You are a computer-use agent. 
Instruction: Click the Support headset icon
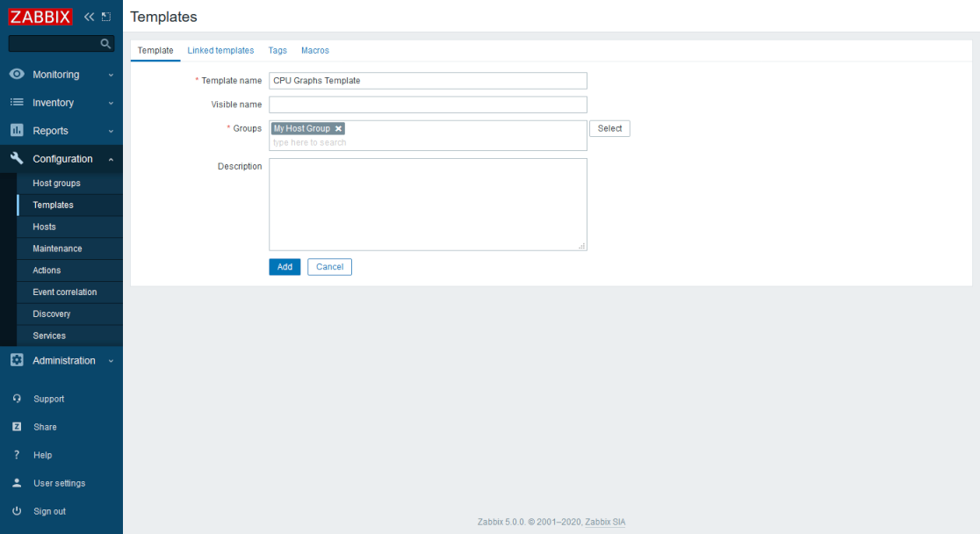(x=17, y=399)
